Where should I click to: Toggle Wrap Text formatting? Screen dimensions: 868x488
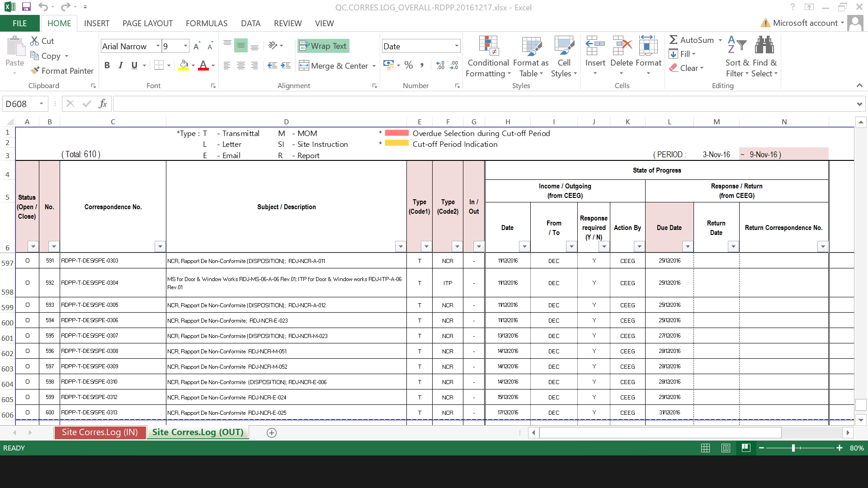tap(323, 46)
